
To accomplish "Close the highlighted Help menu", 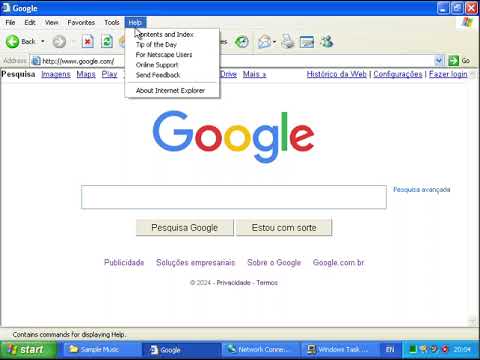I will [x=135, y=23].
